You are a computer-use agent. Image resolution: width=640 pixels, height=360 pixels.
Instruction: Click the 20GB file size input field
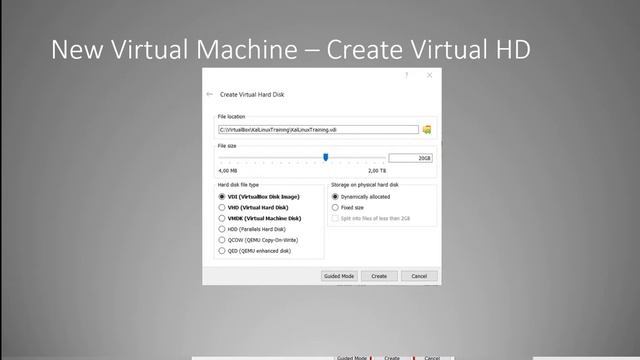pyautogui.click(x=410, y=158)
